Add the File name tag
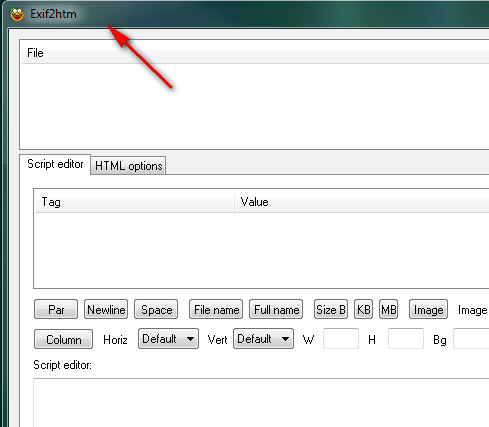The height and width of the screenshot is (427, 489). (x=216, y=309)
